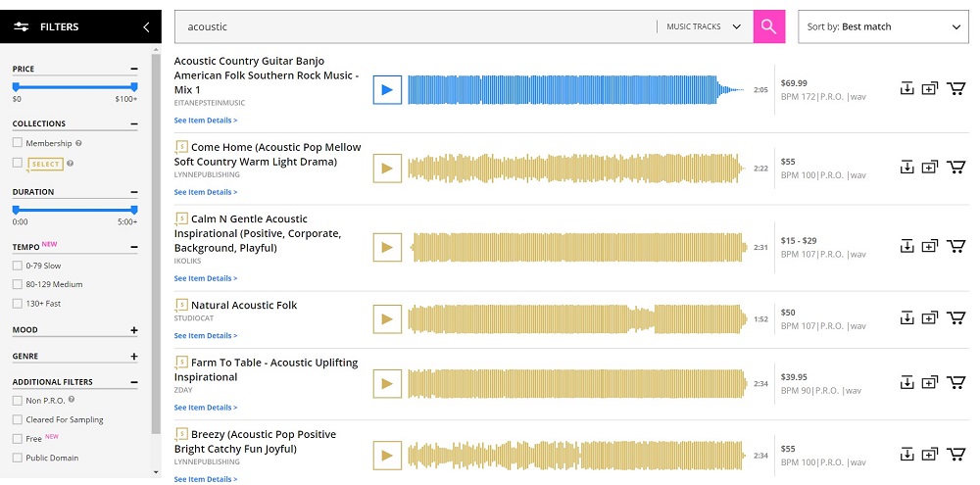Viewport: 980px width, 485px height.
Task: Click the search field containing acoustic
Action: pos(412,27)
